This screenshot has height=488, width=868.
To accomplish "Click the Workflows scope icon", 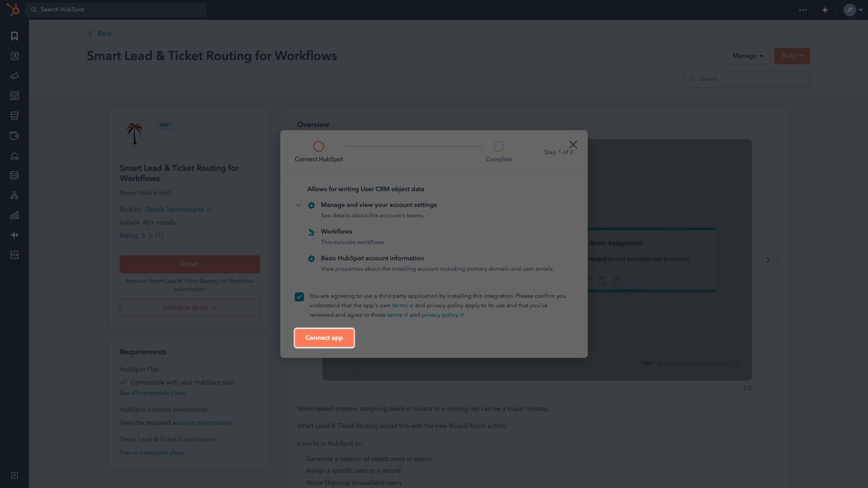I will click(x=311, y=233).
